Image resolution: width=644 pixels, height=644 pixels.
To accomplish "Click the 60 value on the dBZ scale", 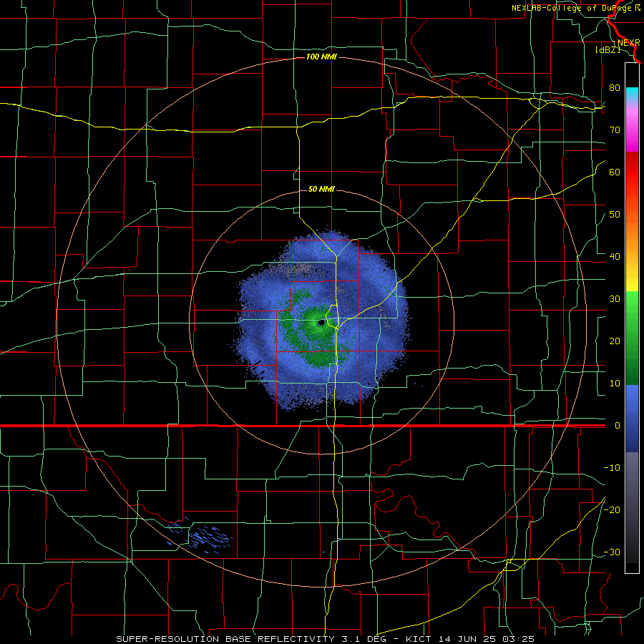I will click(x=615, y=172).
